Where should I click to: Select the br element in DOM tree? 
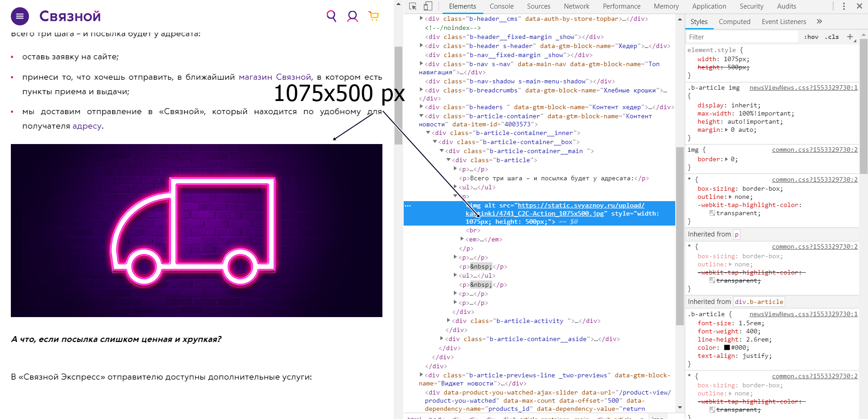(473, 230)
